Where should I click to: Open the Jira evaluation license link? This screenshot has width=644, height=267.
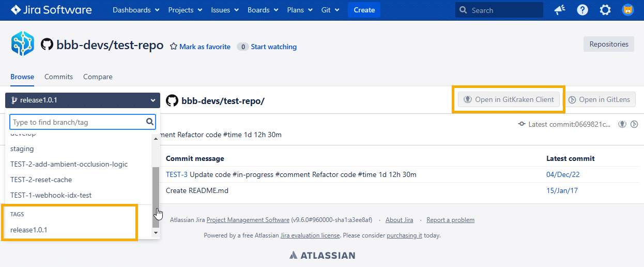[310, 235]
